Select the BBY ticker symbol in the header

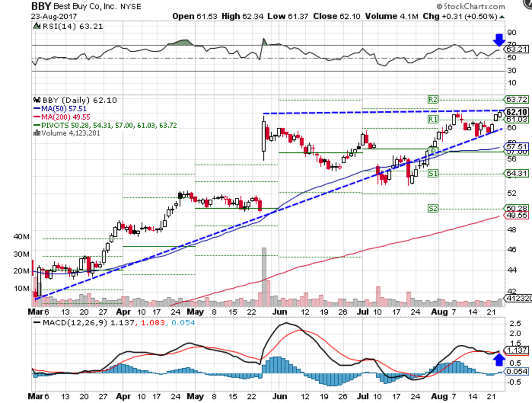click(x=41, y=6)
